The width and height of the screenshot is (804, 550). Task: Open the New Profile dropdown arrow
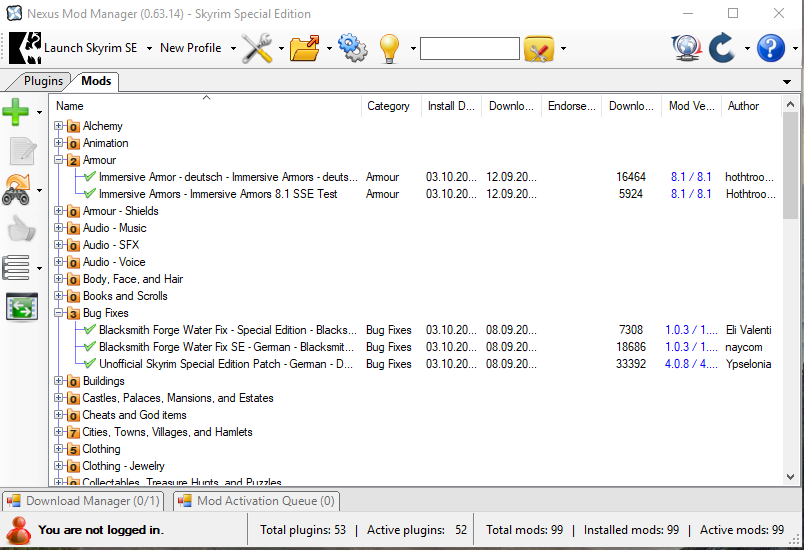click(x=233, y=48)
